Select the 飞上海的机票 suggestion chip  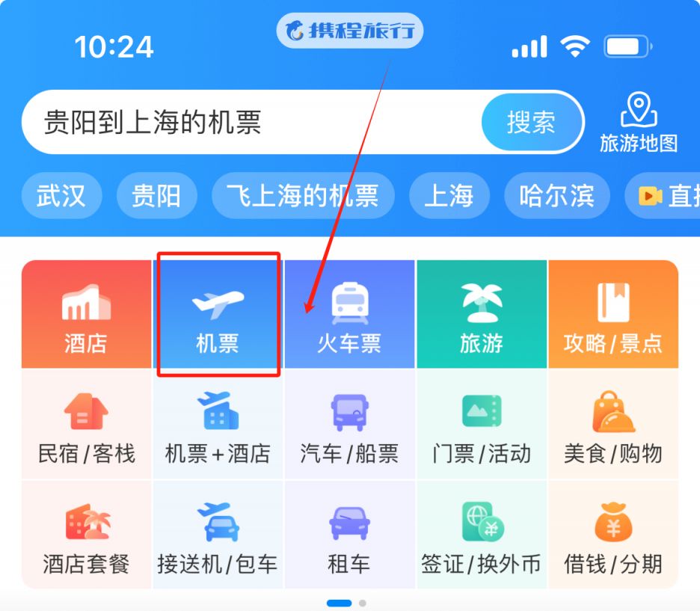(x=303, y=195)
